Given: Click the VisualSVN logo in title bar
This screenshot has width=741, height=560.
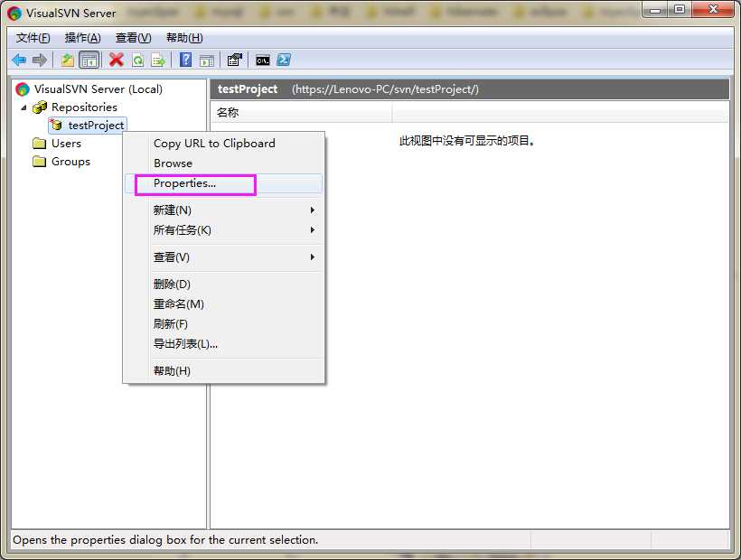Looking at the screenshot, I should tap(14, 14).
